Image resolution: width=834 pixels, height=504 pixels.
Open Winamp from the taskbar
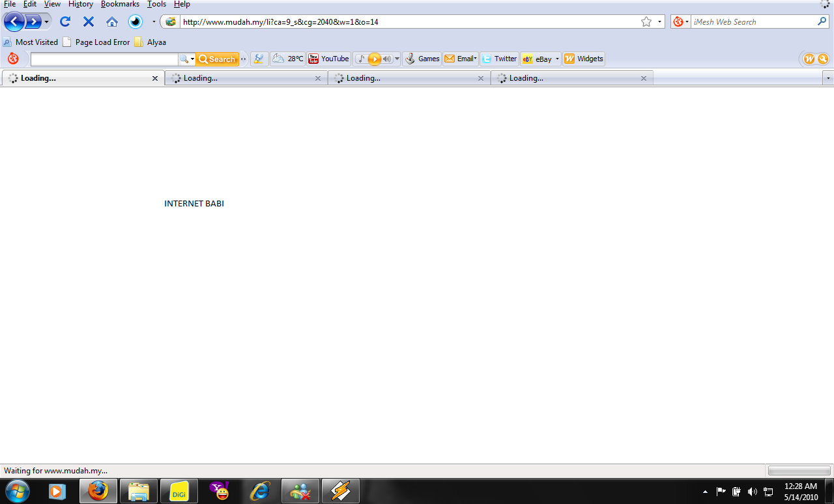pyautogui.click(x=340, y=491)
